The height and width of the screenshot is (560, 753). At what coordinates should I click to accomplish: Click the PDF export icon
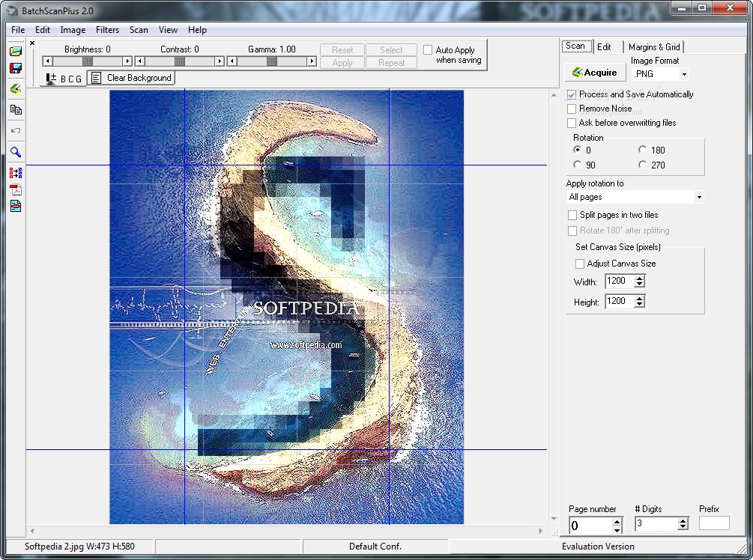pyautogui.click(x=16, y=189)
